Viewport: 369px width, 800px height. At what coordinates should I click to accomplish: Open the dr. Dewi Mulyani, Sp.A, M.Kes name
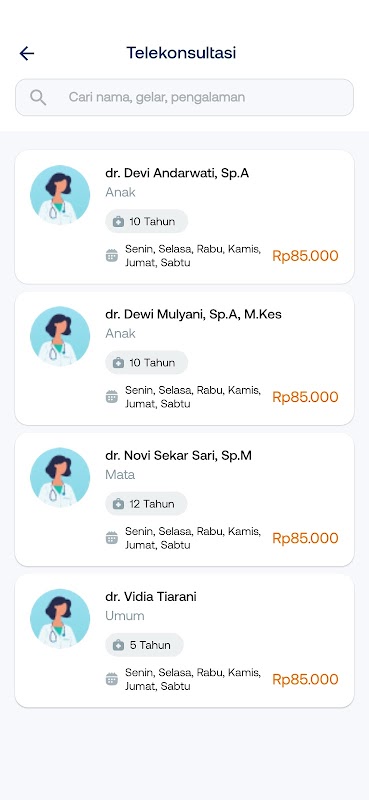[x=193, y=314]
